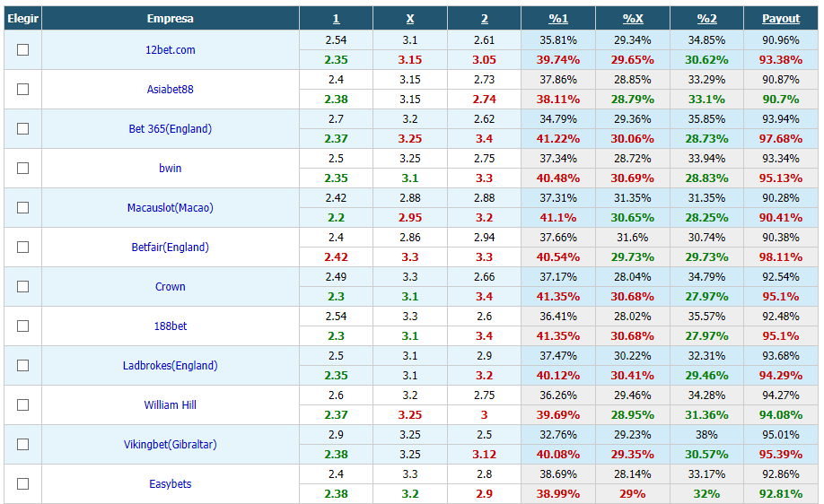Open the 12bet.com company link
This screenshot has width=824, height=504.
click(x=171, y=50)
